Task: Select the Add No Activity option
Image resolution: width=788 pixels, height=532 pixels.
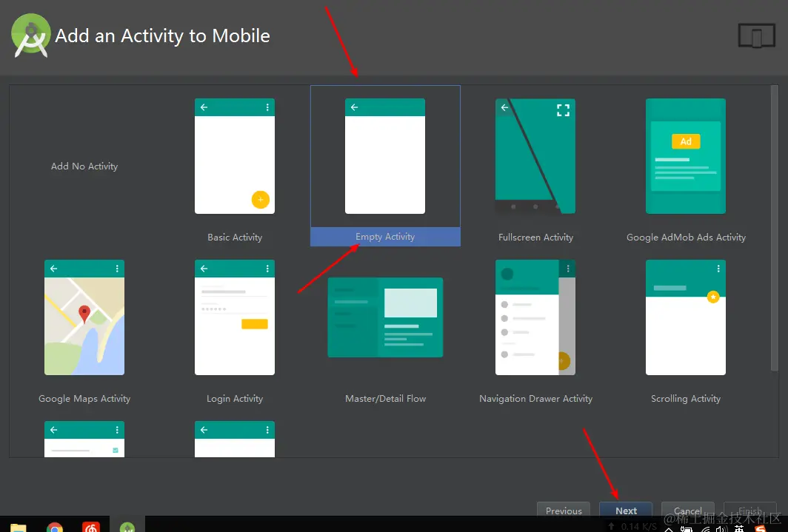Action: [84, 166]
